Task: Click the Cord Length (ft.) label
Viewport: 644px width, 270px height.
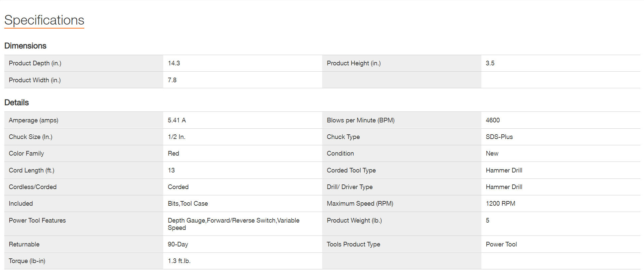Action: pos(32,170)
